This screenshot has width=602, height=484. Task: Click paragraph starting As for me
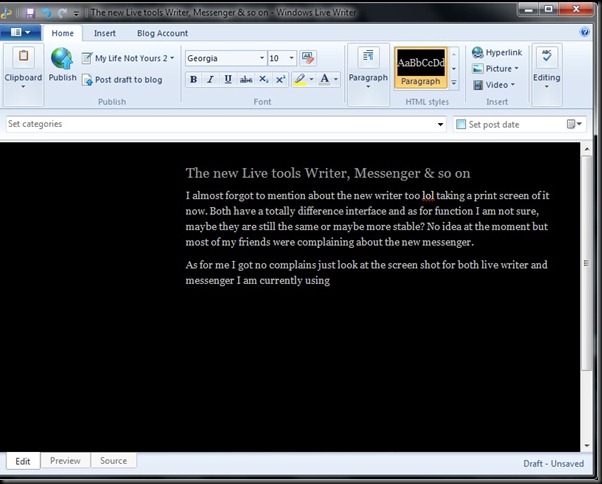point(366,273)
